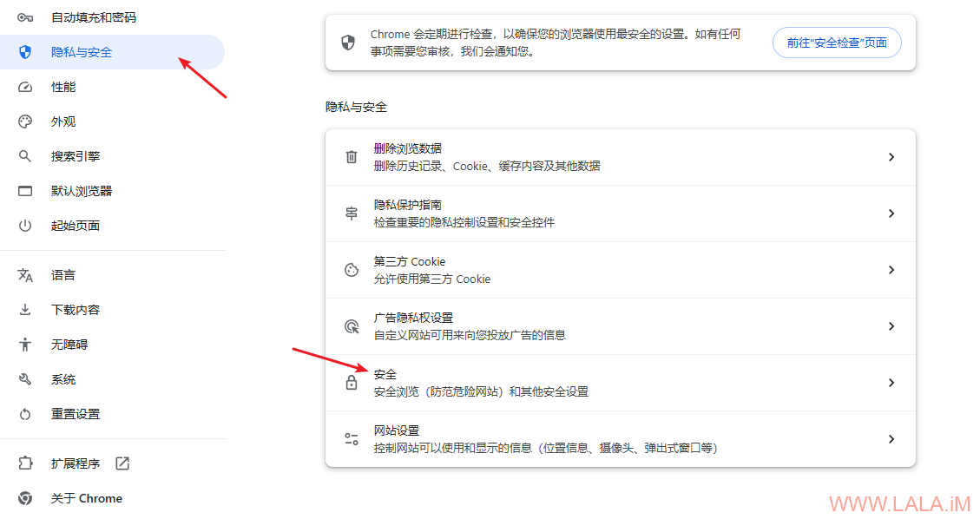Image resolution: width=980 pixels, height=519 pixels.
Task: Expand the 删除浏览数据 row chevron
Action: pyautogui.click(x=891, y=157)
